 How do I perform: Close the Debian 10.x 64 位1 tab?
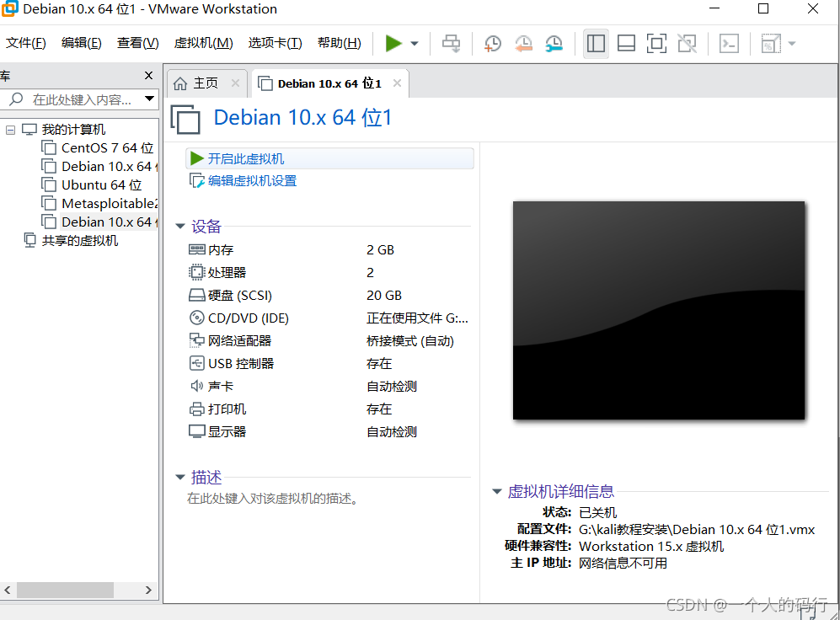click(x=397, y=83)
